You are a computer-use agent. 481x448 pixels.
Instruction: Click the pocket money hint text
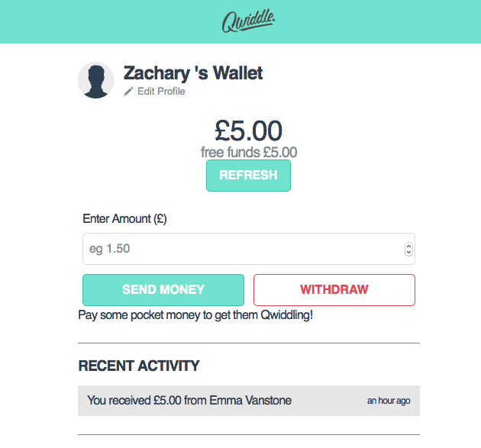coord(195,315)
